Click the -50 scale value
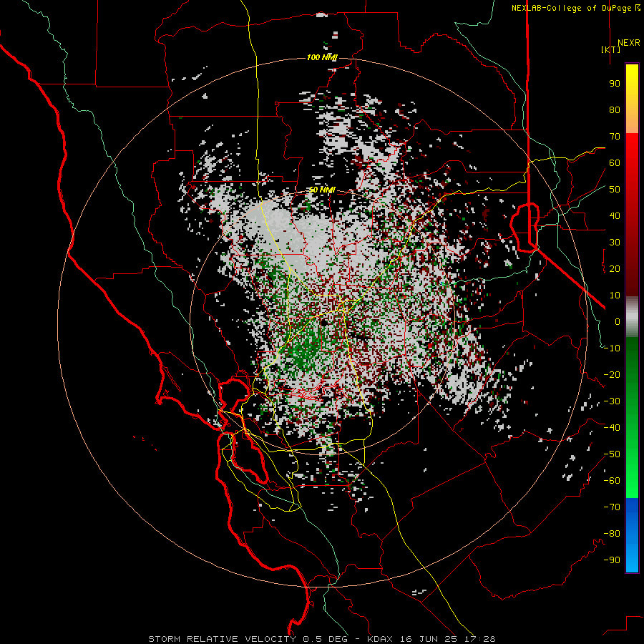This screenshot has height=644, width=644. 612,454
